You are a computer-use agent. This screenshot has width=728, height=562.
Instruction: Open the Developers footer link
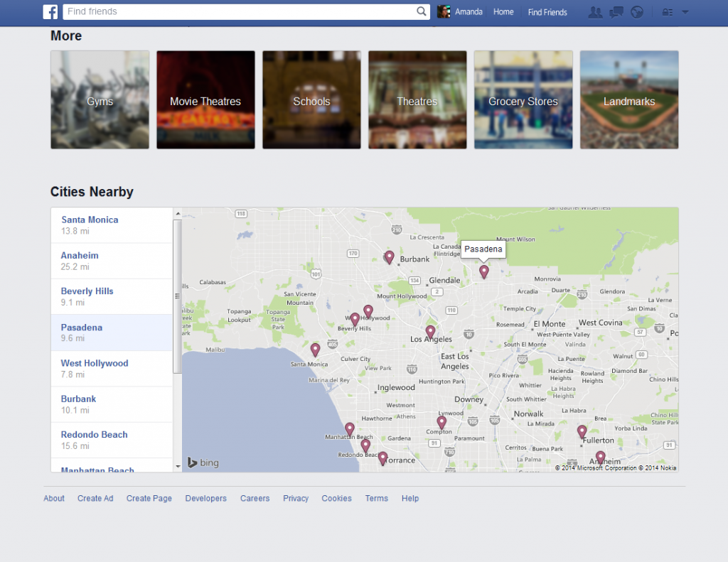(x=205, y=499)
